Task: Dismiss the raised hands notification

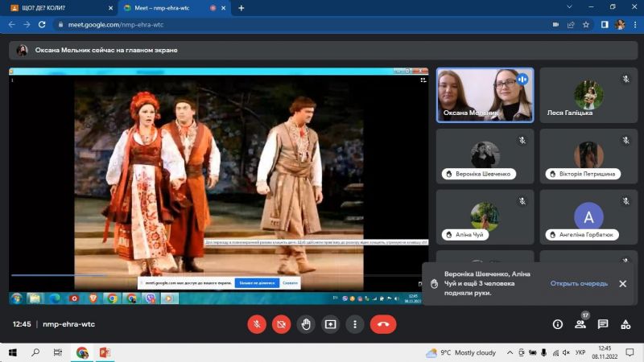Action: [x=622, y=284]
